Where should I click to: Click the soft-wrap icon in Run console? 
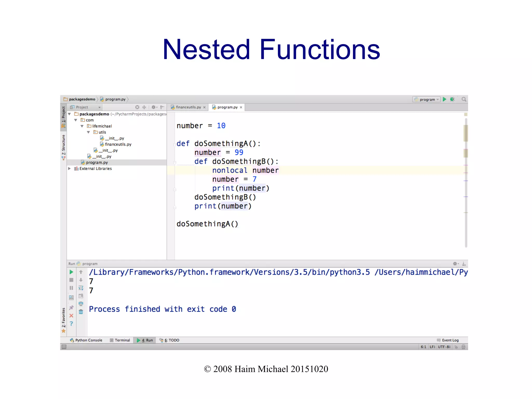click(x=81, y=288)
